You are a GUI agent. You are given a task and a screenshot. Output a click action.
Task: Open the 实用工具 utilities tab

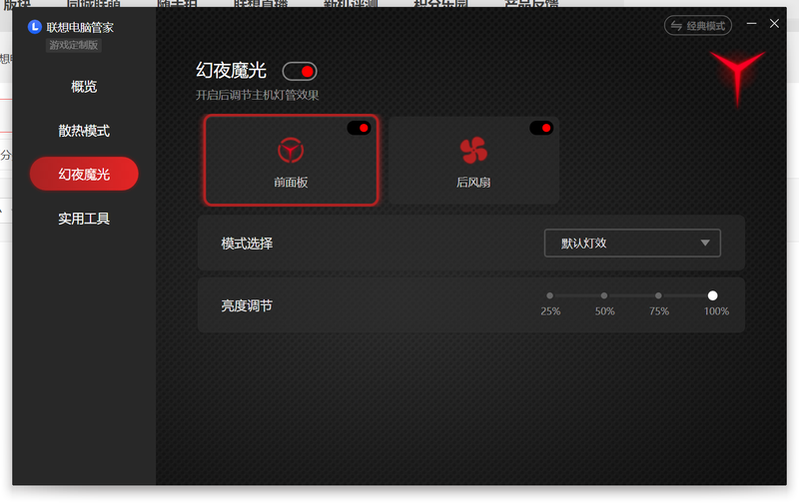[84, 218]
